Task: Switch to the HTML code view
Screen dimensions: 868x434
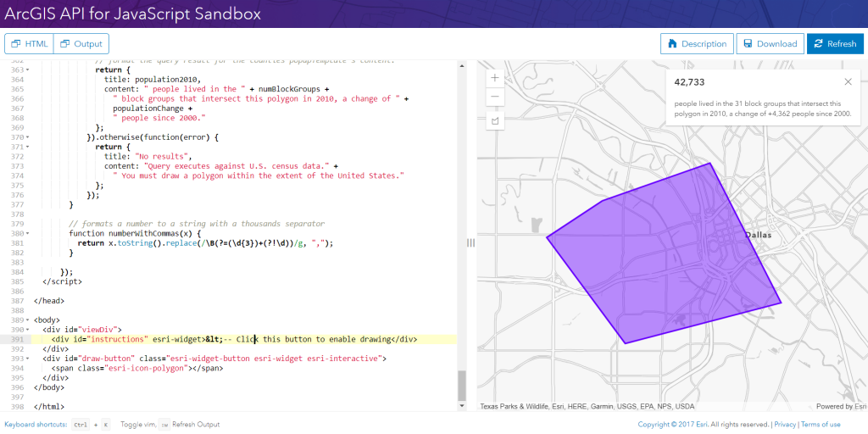Action: click(x=30, y=44)
